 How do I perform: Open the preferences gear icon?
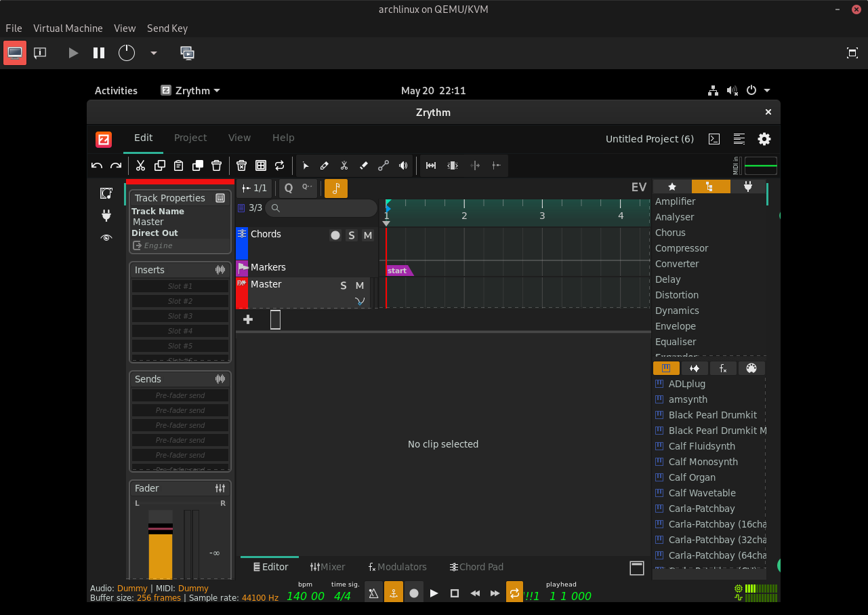click(x=764, y=139)
